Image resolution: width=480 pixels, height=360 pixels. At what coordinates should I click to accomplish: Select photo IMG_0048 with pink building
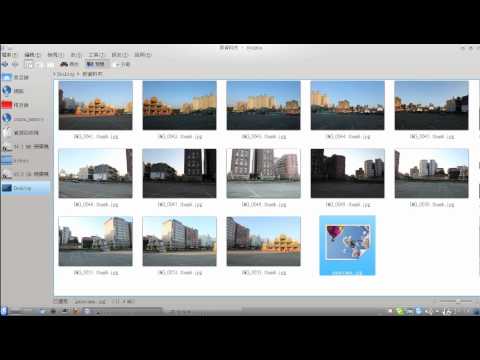[x=264, y=173]
